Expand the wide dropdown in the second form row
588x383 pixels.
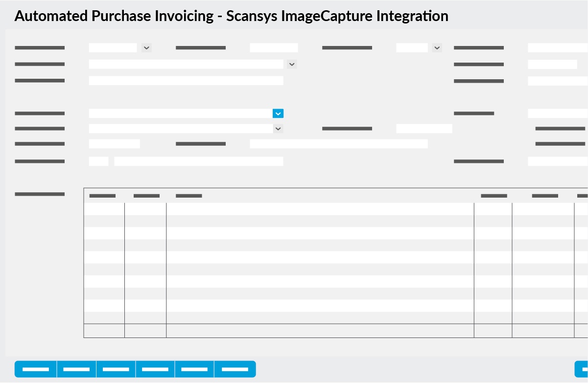(292, 64)
